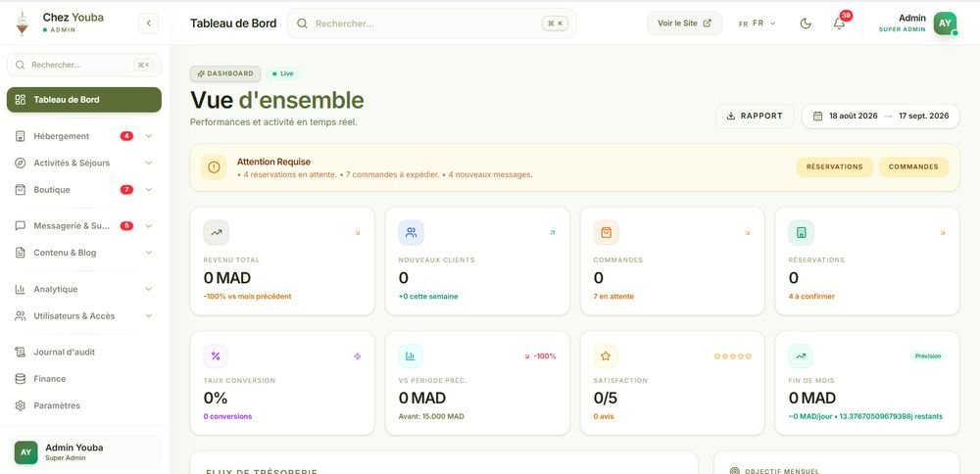Click the Paramètres gear icon
The height and width of the screenshot is (474, 980).
[x=20, y=405]
